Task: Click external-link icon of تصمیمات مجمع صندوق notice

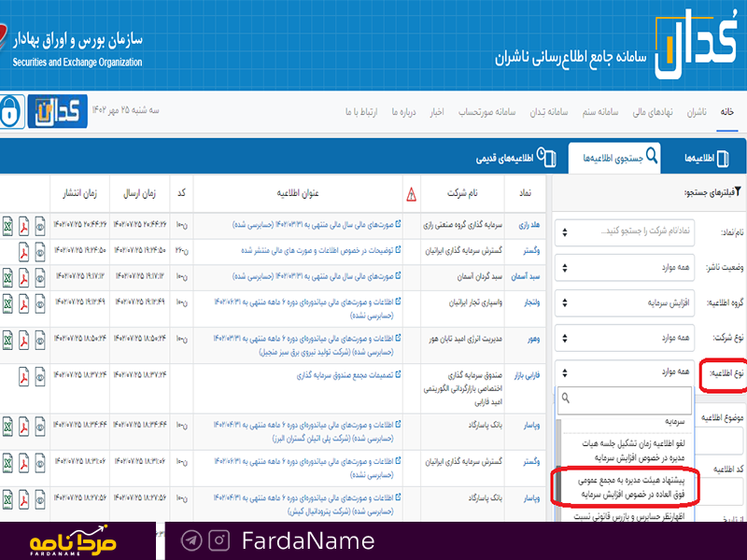Action: pyautogui.click(x=398, y=375)
